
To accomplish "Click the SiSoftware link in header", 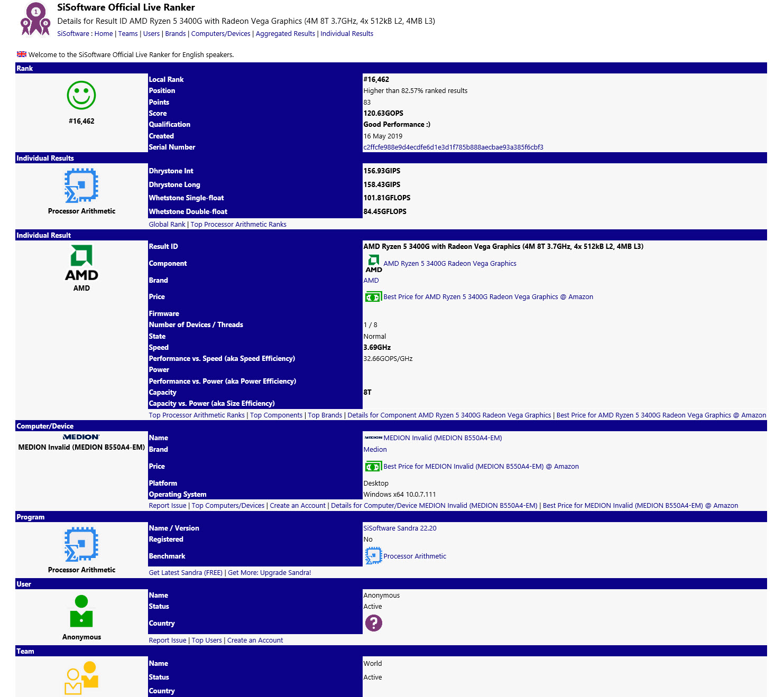I will (x=73, y=34).
